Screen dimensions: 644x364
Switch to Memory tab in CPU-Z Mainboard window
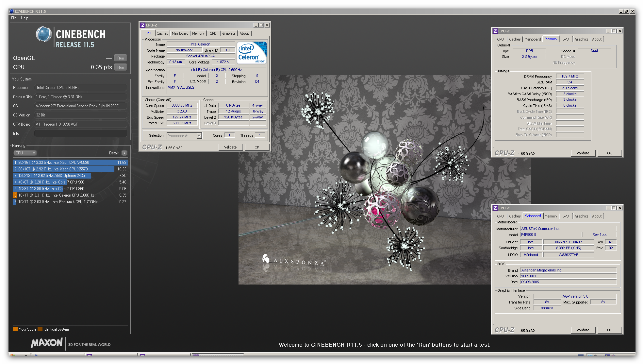click(551, 216)
